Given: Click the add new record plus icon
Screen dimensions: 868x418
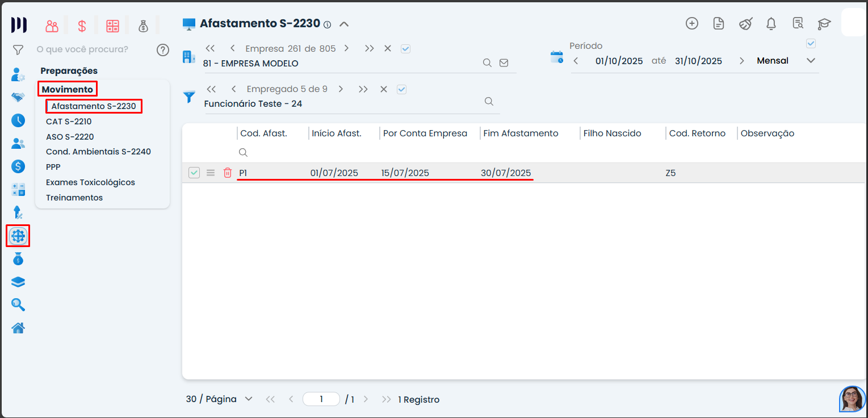Looking at the screenshot, I should (691, 23).
